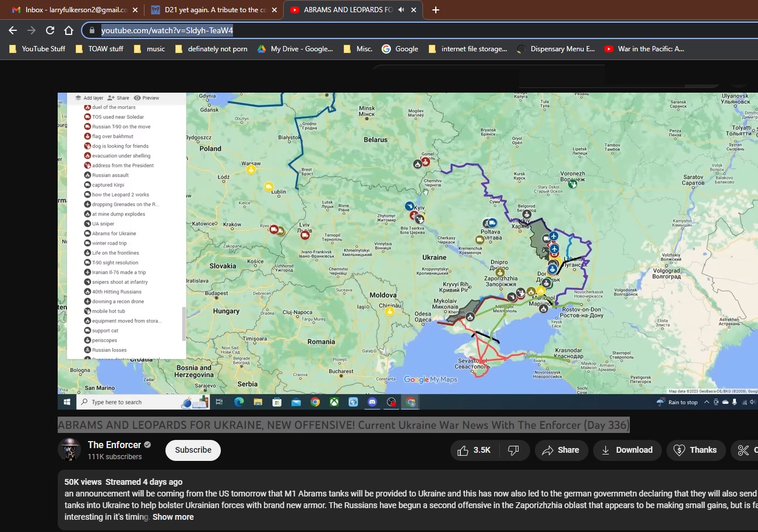Send a Thanks donation
758x532 pixels.
coord(696,450)
